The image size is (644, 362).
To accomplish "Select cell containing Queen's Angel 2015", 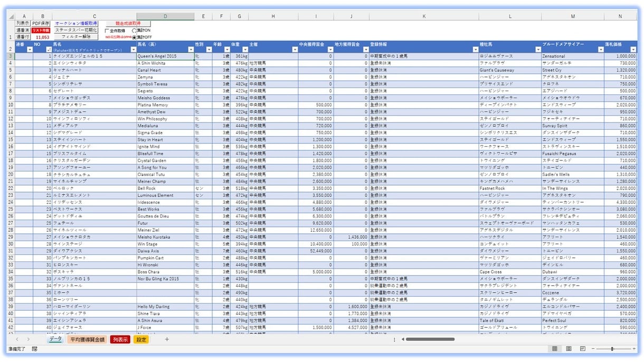I will (165, 56).
